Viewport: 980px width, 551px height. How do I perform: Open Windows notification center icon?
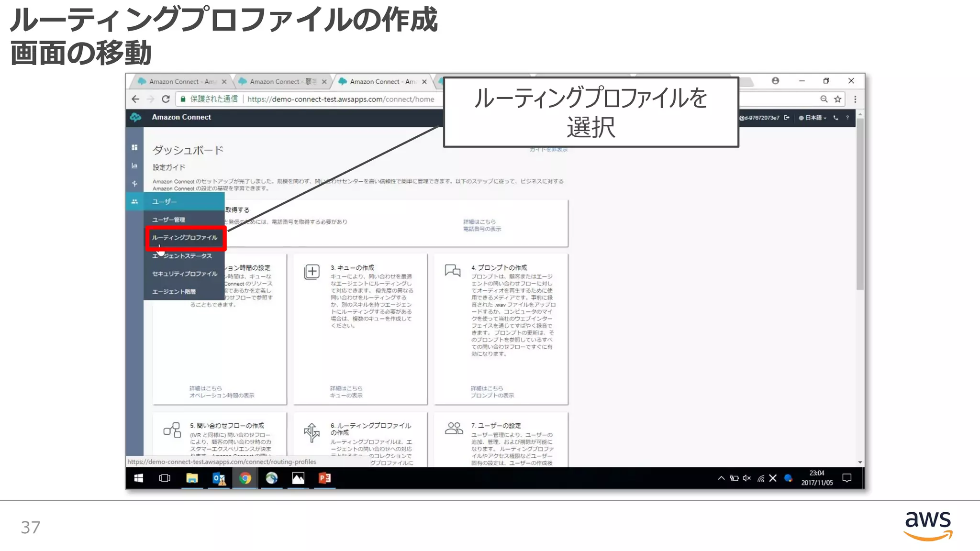[x=847, y=478]
